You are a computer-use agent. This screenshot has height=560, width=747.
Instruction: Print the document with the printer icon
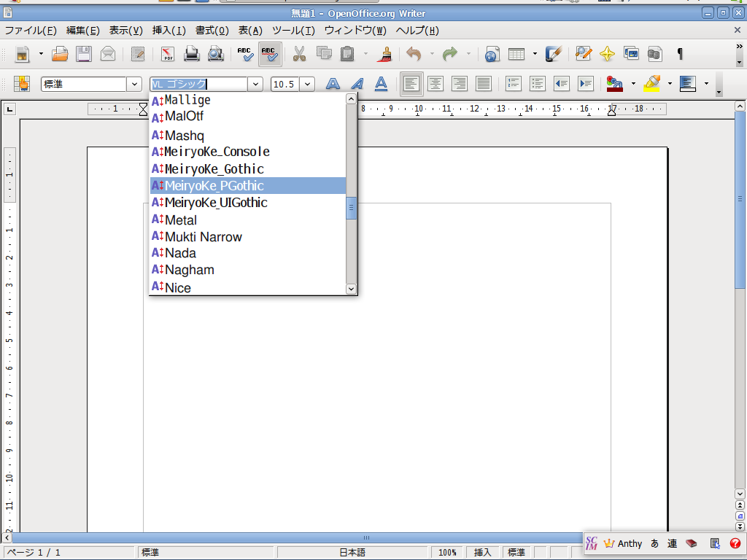point(192,54)
